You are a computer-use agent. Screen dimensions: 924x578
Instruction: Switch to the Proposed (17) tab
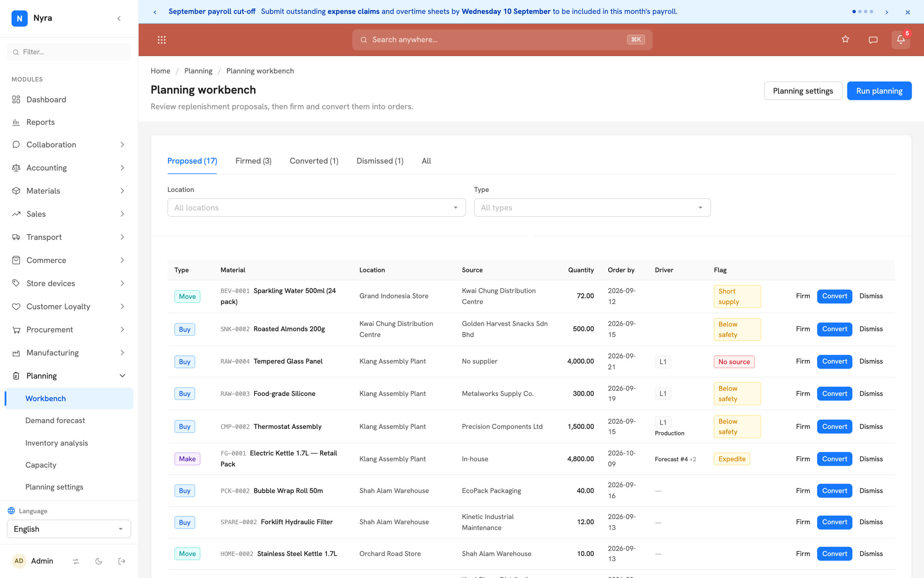192,161
